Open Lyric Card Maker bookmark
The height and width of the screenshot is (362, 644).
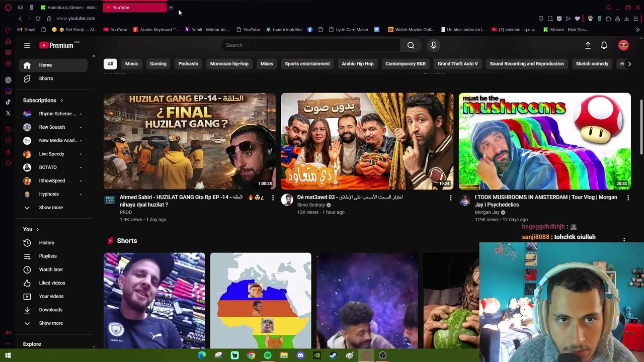(x=348, y=30)
